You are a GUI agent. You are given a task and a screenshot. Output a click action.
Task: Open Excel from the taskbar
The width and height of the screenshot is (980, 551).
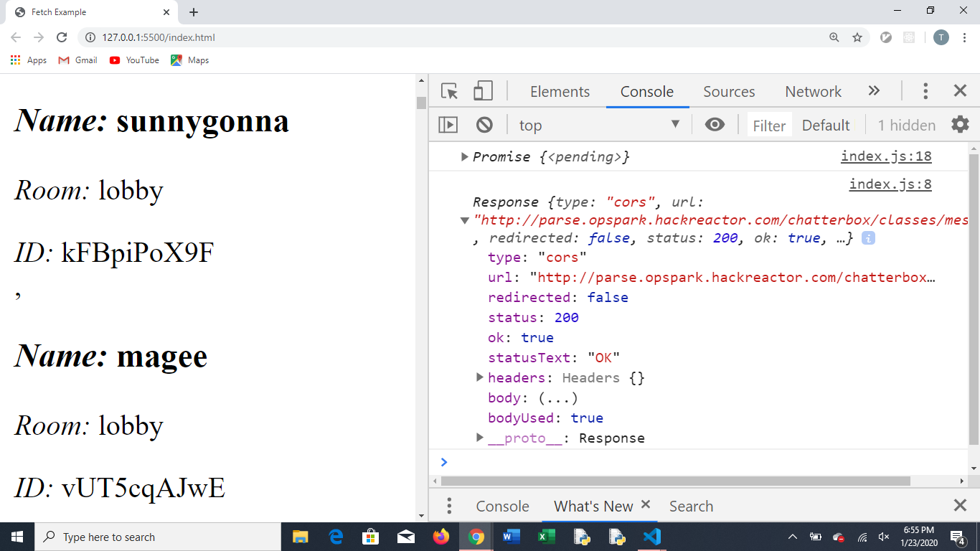pyautogui.click(x=547, y=537)
